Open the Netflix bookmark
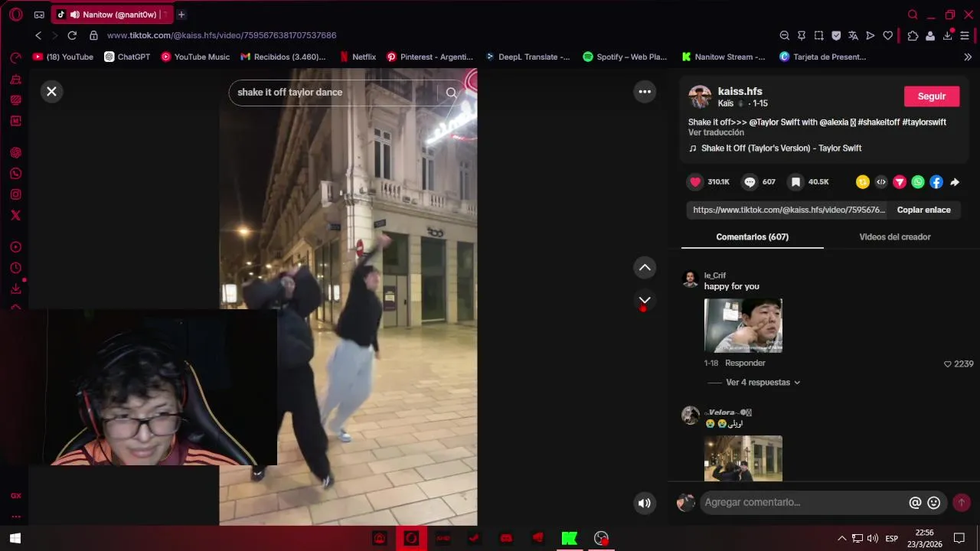980x551 pixels. click(x=358, y=57)
